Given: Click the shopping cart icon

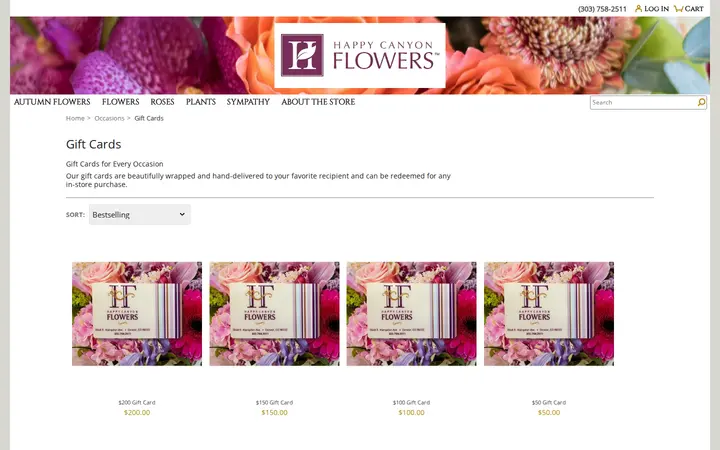Looking at the screenshot, I should [x=678, y=8].
